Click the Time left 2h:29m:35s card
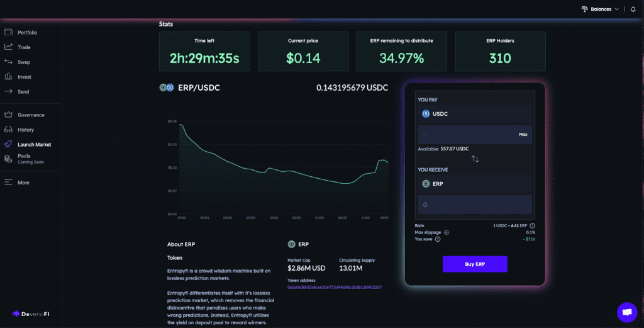Image resolution: width=644 pixels, height=328 pixels. (x=204, y=52)
